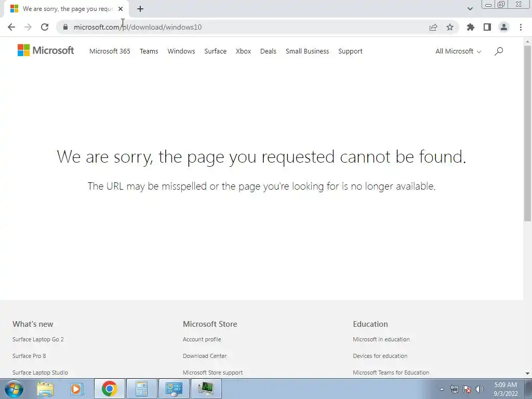Open Microsoft in education link
This screenshot has height=399, width=532.
(381, 339)
